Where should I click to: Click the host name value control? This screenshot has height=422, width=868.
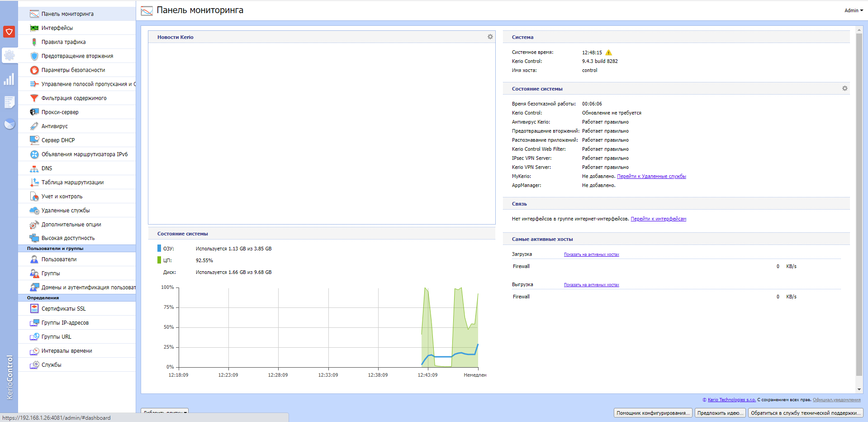pyautogui.click(x=589, y=71)
